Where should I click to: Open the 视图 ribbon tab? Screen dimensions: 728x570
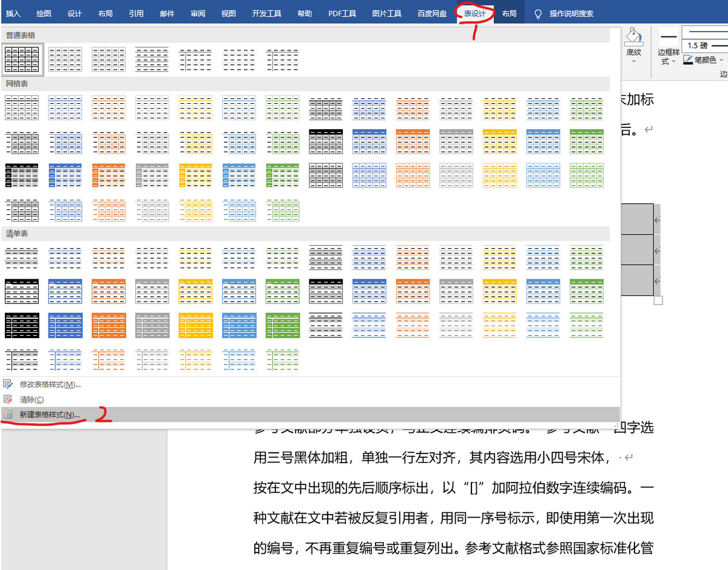click(229, 13)
